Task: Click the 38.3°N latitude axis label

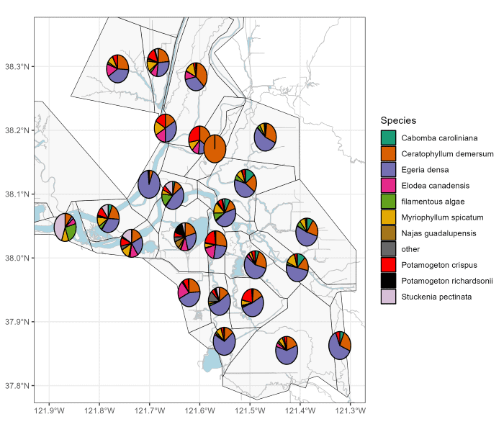Action: (17, 67)
